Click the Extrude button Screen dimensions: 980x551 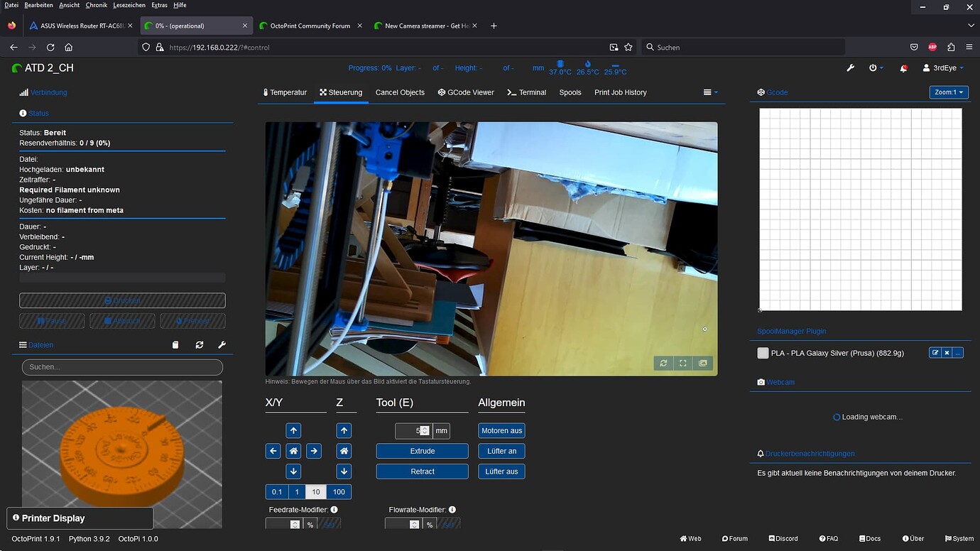pos(422,450)
